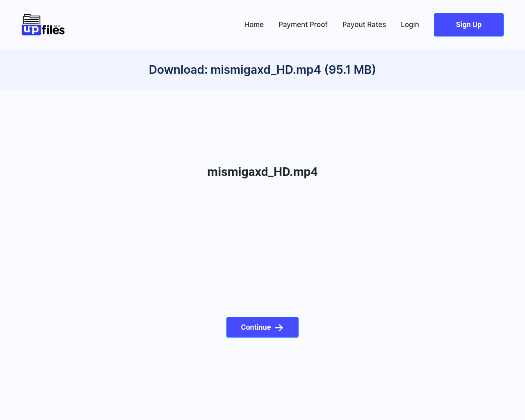Click the "files" wordmark in logo

point(53,30)
